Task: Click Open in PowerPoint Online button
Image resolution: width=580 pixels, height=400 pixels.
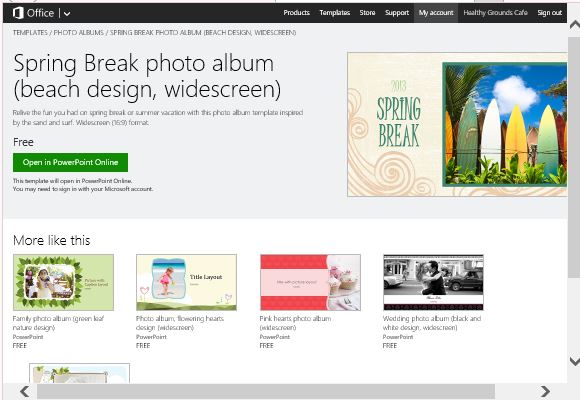Action: click(x=70, y=162)
